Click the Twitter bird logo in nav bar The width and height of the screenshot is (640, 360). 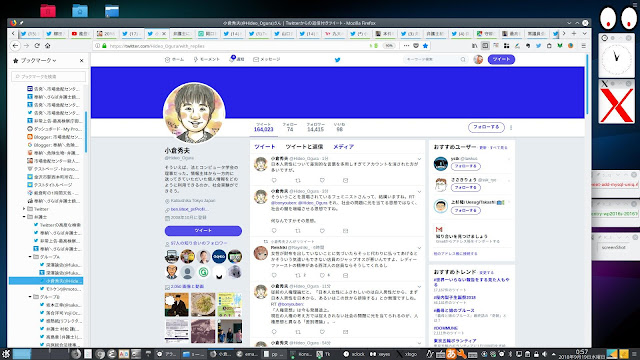[338, 60]
